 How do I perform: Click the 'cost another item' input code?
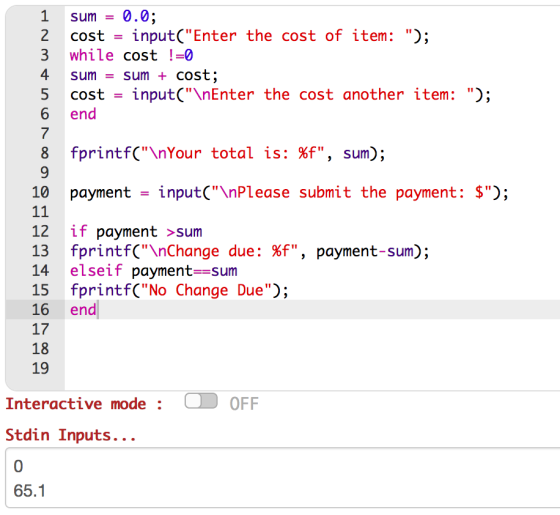[x=280, y=95]
